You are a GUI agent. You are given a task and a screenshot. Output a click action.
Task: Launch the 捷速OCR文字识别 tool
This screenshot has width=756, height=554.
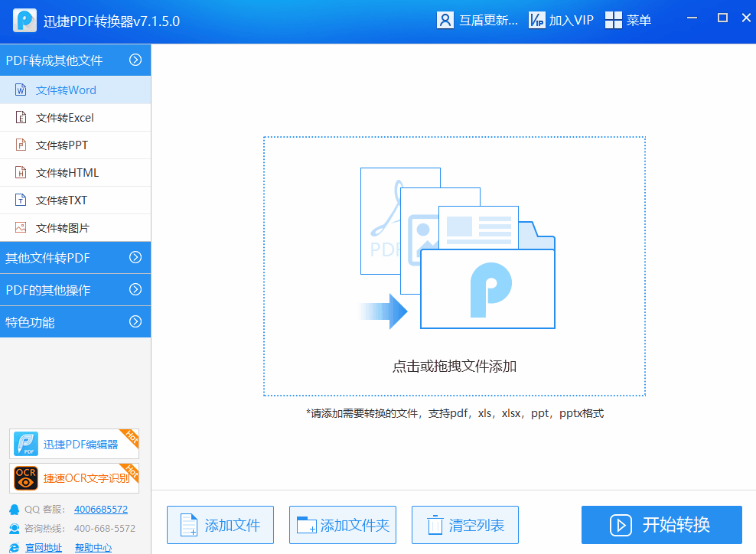coord(74,477)
